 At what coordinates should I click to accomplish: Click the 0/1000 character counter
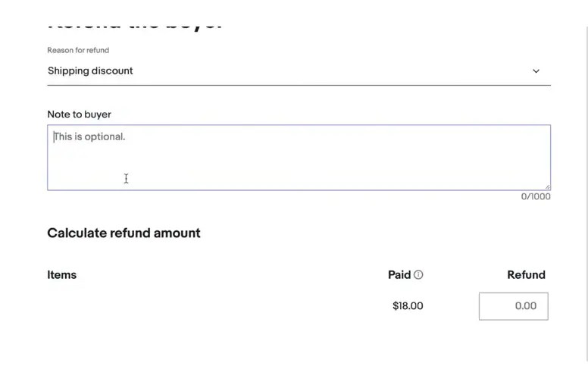click(x=535, y=197)
